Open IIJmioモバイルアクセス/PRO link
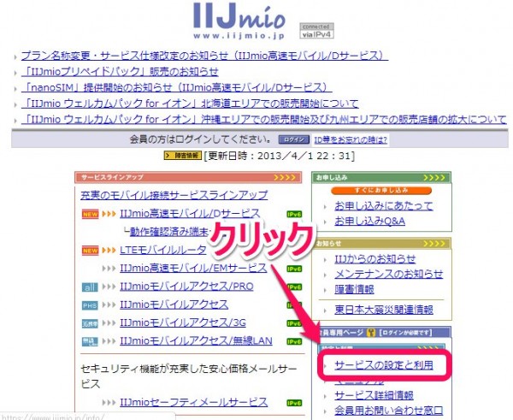Screen dimensions: 513x420 (x=186, y=287)
